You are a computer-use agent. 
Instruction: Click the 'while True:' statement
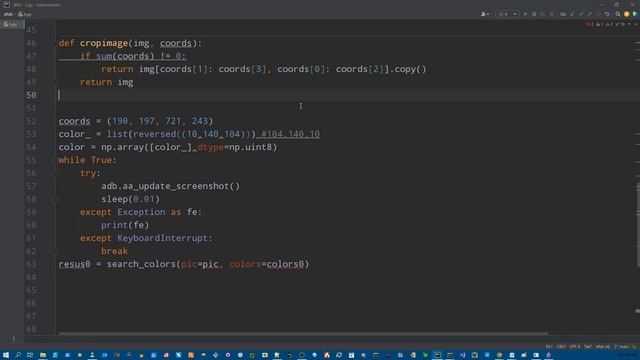(87, 160)
